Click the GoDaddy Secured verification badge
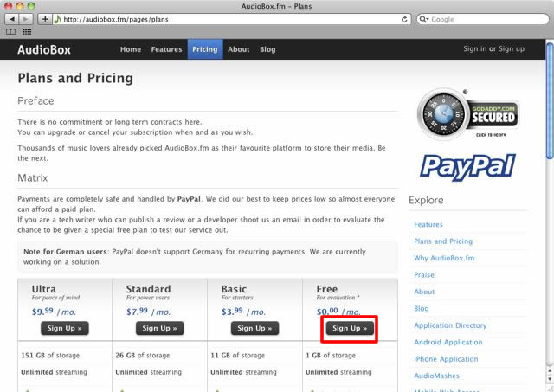 (x=467, y=114)
